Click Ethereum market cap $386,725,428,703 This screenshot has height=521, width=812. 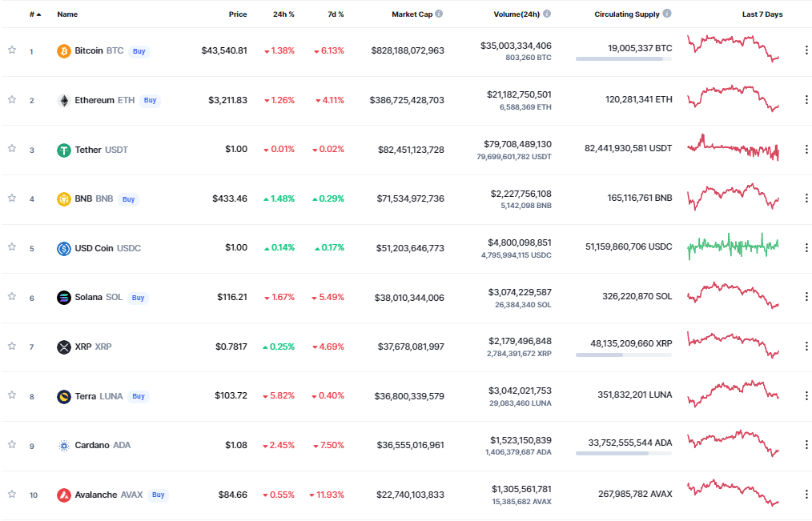[x=407, y=100]
